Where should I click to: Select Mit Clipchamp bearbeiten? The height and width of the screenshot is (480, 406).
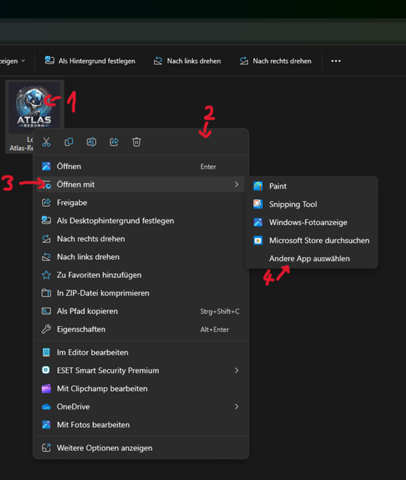[x=141, y=388]
